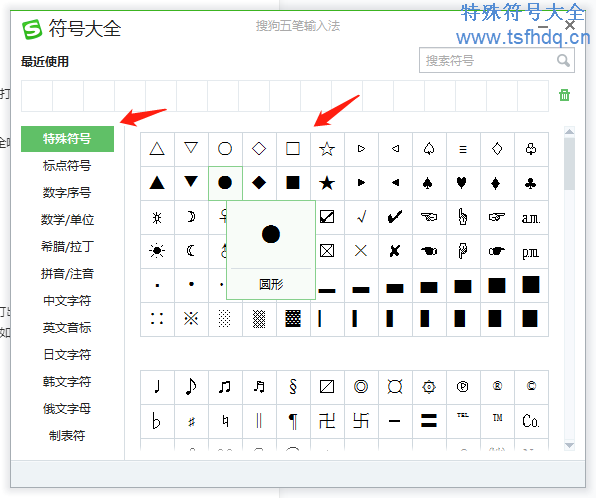
Task: Pick the hollow diamond symbol
Action: pyautogui.click(x=259, y=149)
